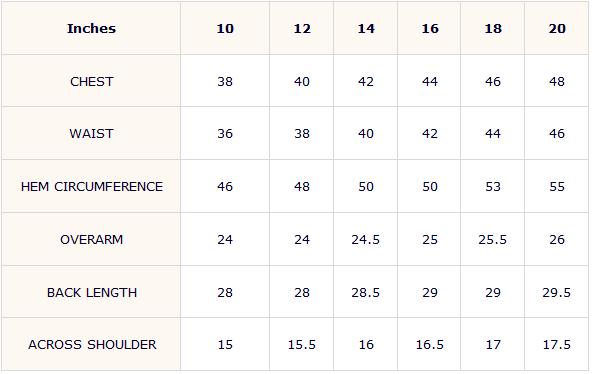Select back length value 29.5
This screenshot has height=374, width=592.
(557, 292)
